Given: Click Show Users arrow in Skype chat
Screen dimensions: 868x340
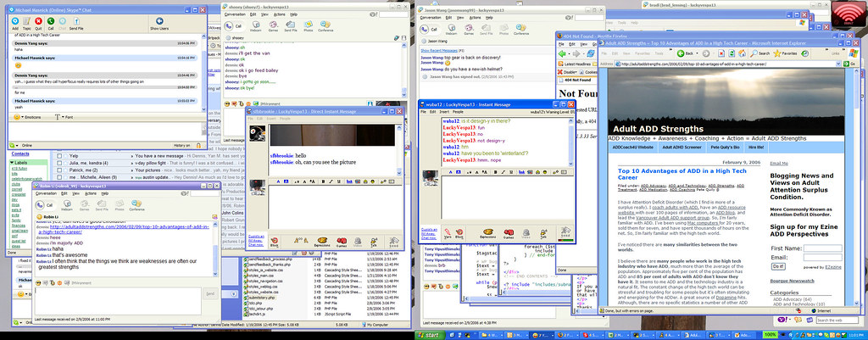Looking at the screenshot, I should pos(159,21).
